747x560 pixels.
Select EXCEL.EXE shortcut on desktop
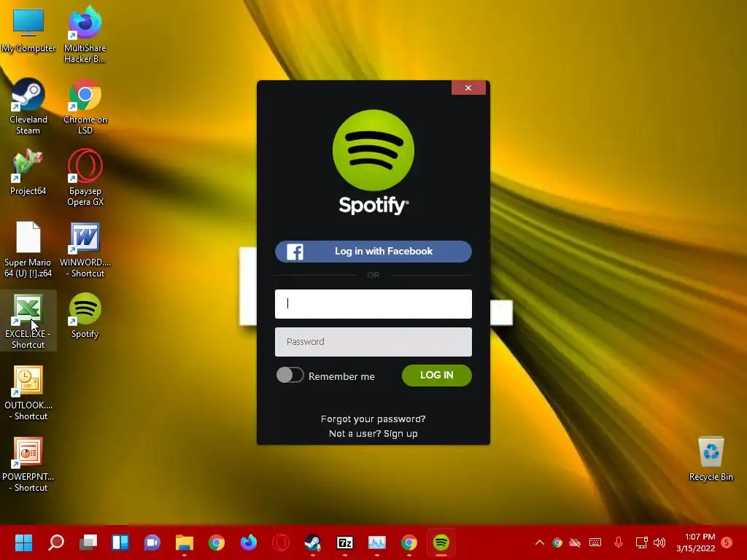28,321
